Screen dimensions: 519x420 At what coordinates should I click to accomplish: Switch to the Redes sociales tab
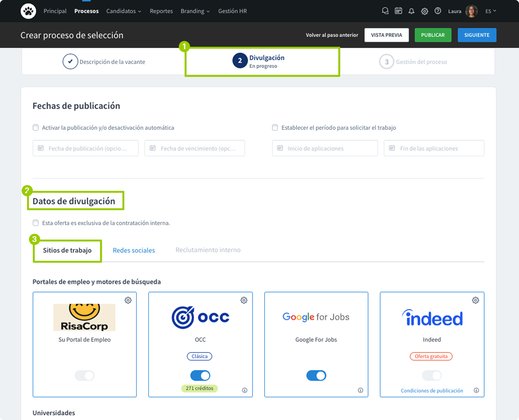[134, 250]
